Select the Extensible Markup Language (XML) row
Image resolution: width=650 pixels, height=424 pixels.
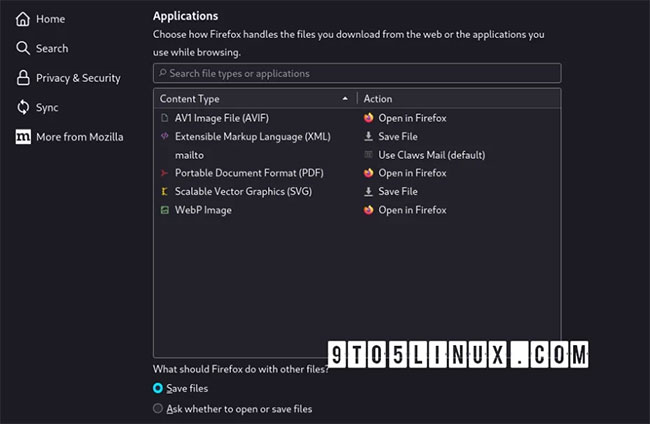coord(357,136)
